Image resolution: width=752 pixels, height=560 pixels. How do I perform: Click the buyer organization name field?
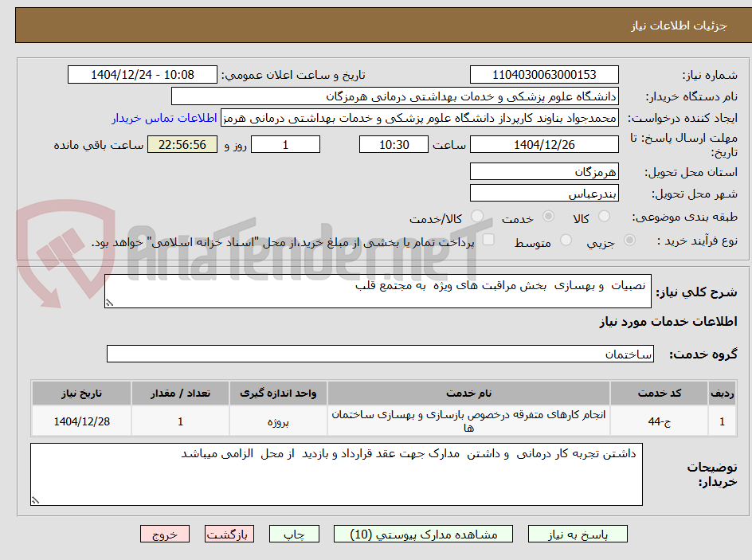pyautogui.click(x=394, y=96)
